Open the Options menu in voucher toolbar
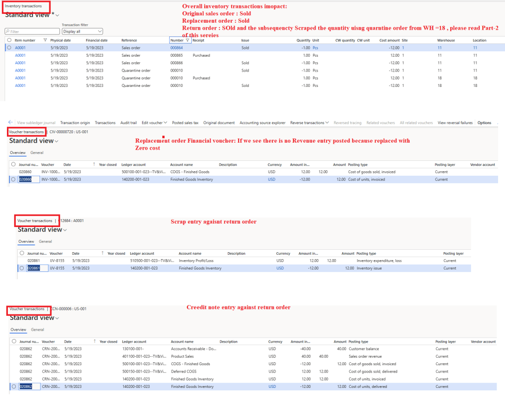 pyautogui.click(x=484, y=122)
